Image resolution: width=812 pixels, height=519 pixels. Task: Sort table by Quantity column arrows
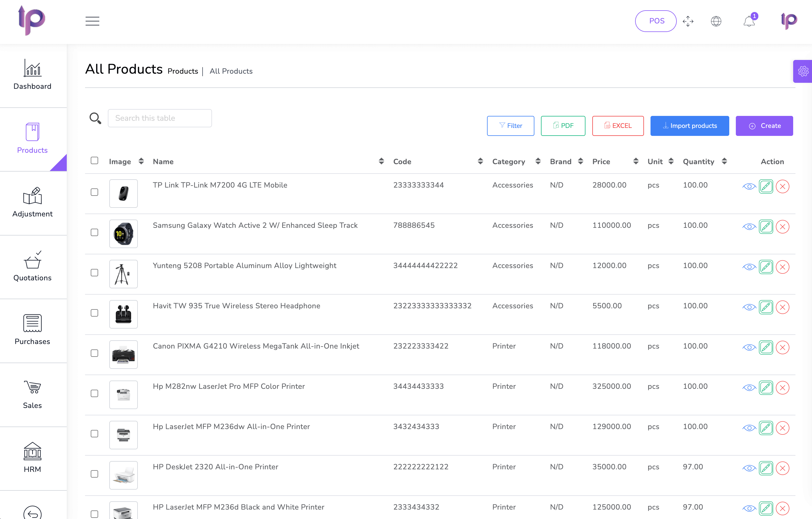(x=724, y=161)
